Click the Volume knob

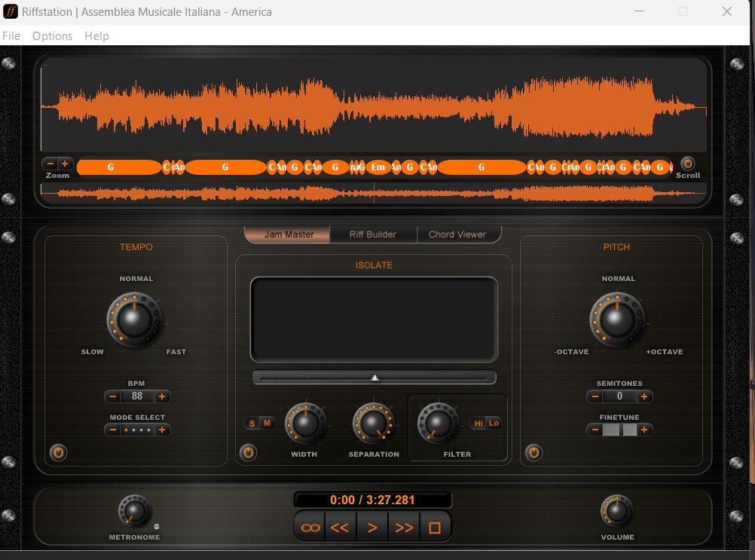tap(617, 511)
